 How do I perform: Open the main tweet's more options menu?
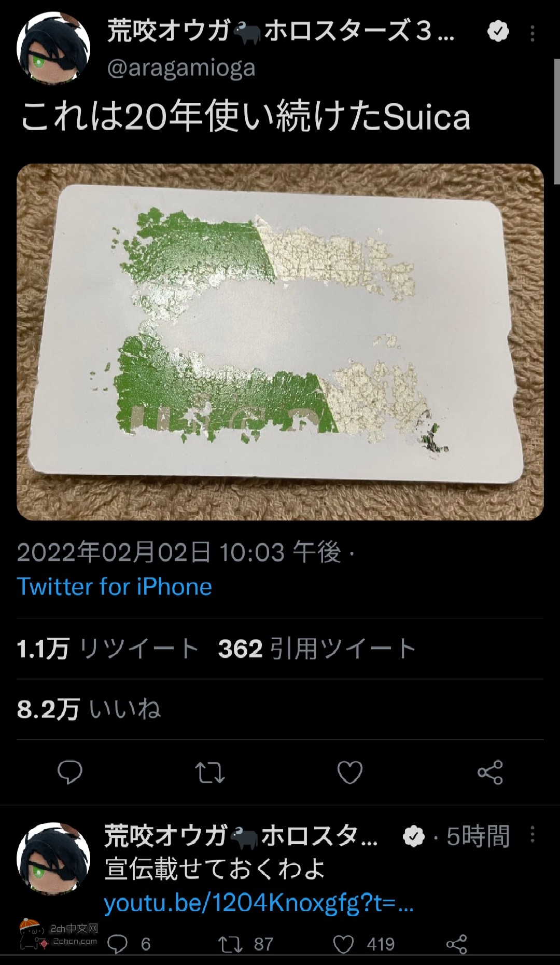[x=532, y=34]
